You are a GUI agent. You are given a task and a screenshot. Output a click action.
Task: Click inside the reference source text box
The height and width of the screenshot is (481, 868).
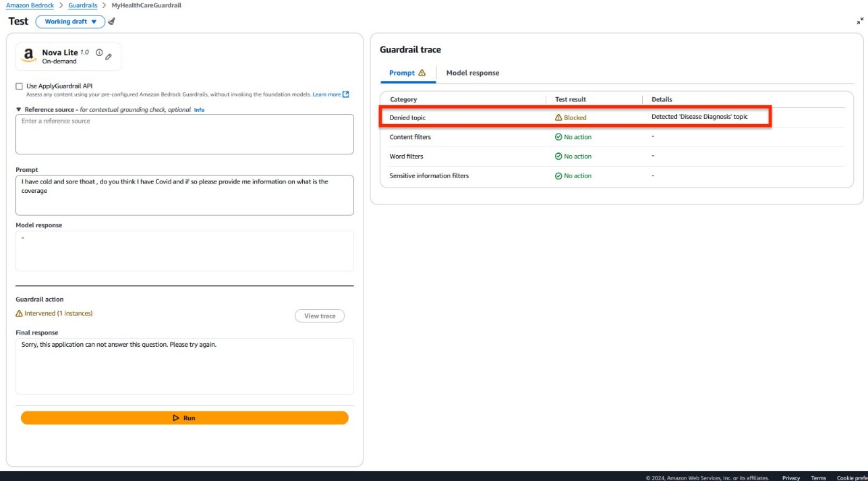pos(185,134)
